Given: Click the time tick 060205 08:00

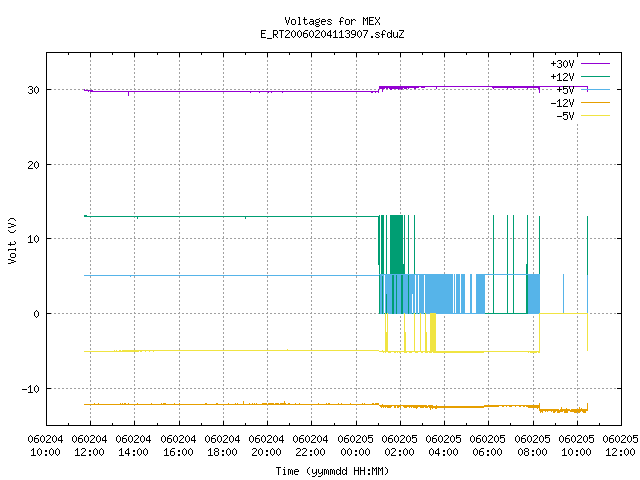Looking at the screenshot, I should (x=533, y=446).
